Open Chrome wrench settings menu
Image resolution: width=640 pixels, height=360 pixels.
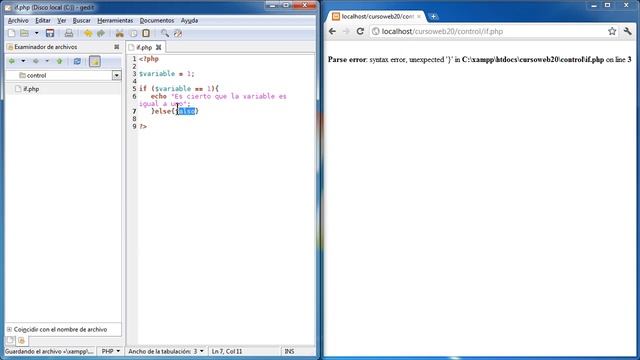coord(627,31)
